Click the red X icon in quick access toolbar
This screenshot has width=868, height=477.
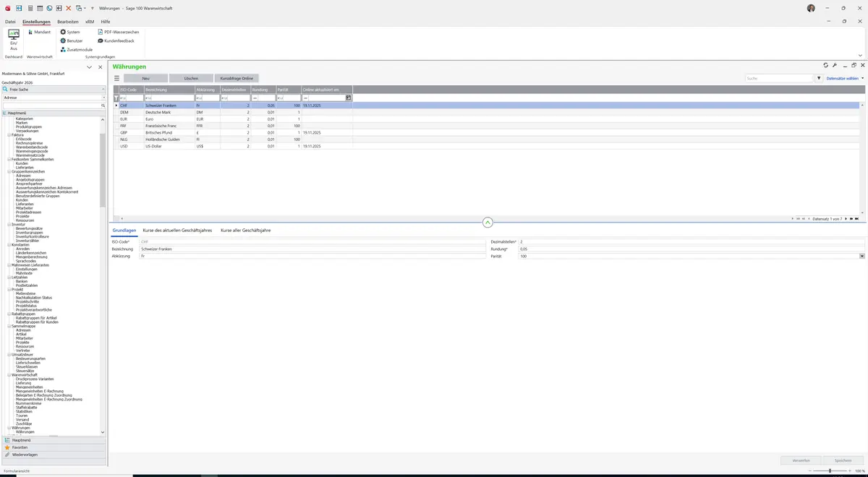point(69,8)
